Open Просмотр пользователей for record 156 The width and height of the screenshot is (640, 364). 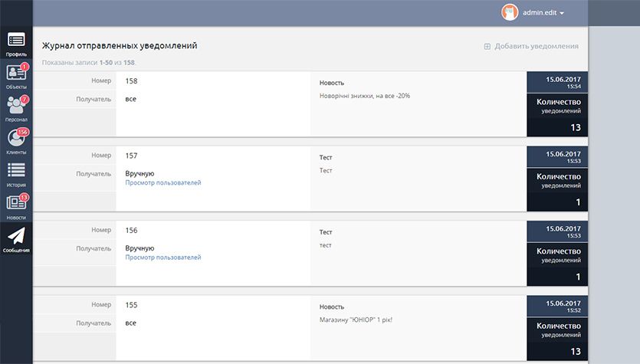tap(162, 257)
